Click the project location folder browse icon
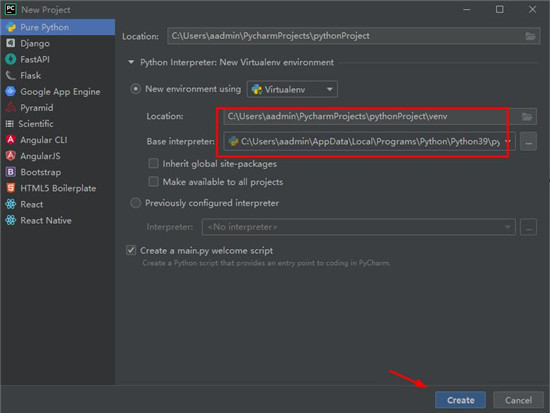The width and height of the screenshot is (550, 413). click(x=530, y=36)
